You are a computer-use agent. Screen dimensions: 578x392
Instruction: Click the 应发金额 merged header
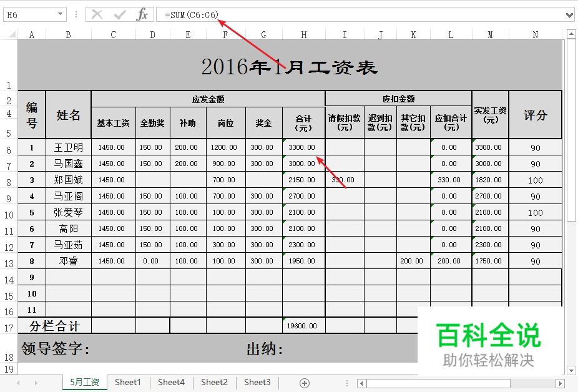pyautogui.click(x=208, y=99)
